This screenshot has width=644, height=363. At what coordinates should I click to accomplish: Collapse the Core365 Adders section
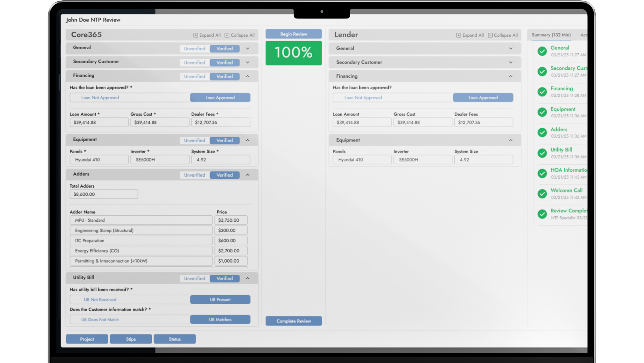(x=248, y=175)
